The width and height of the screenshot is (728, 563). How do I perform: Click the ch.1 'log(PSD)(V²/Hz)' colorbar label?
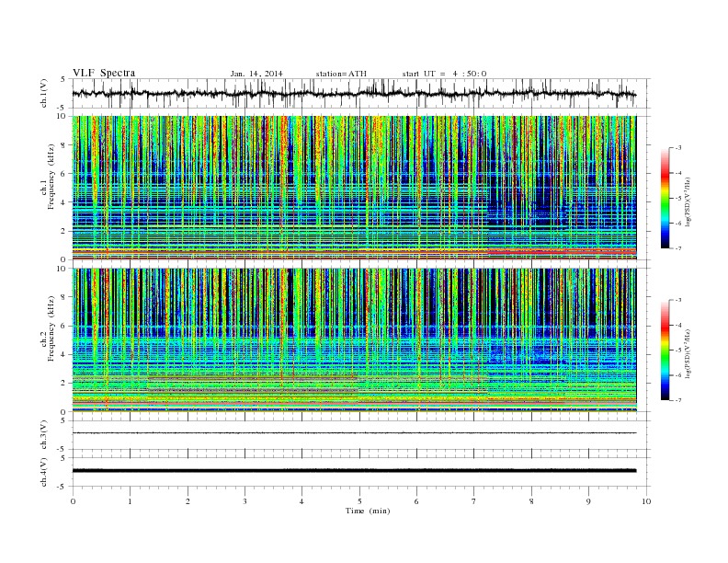[x=688, y=201]
